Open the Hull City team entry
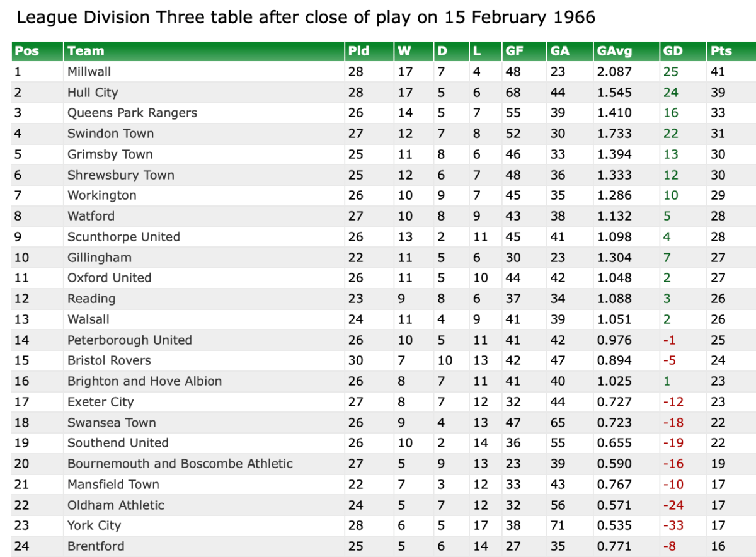 [93, 93]
